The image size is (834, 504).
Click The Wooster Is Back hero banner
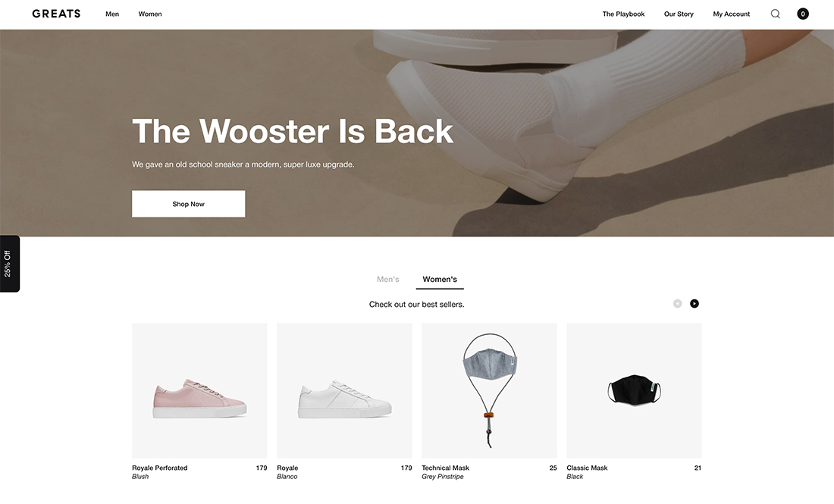tap(417, 133)
